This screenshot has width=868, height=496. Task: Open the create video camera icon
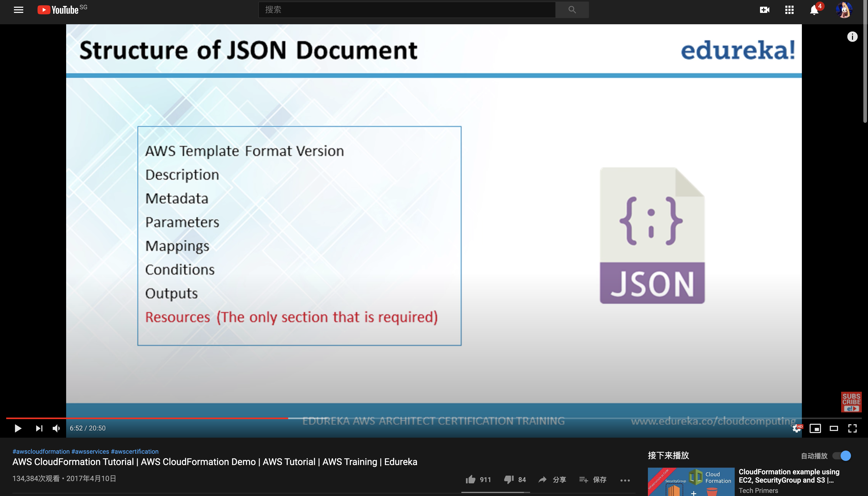click(764, 10)
